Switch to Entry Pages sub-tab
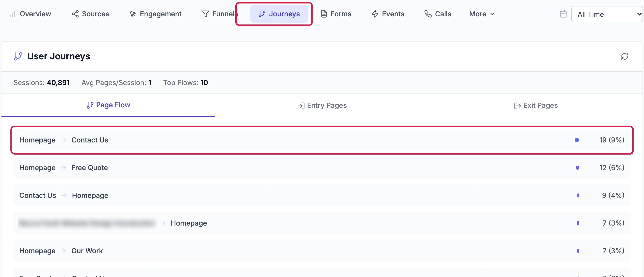Image resolution: width=644 pixels, height=277 pixels. click(x=322, y=106)
